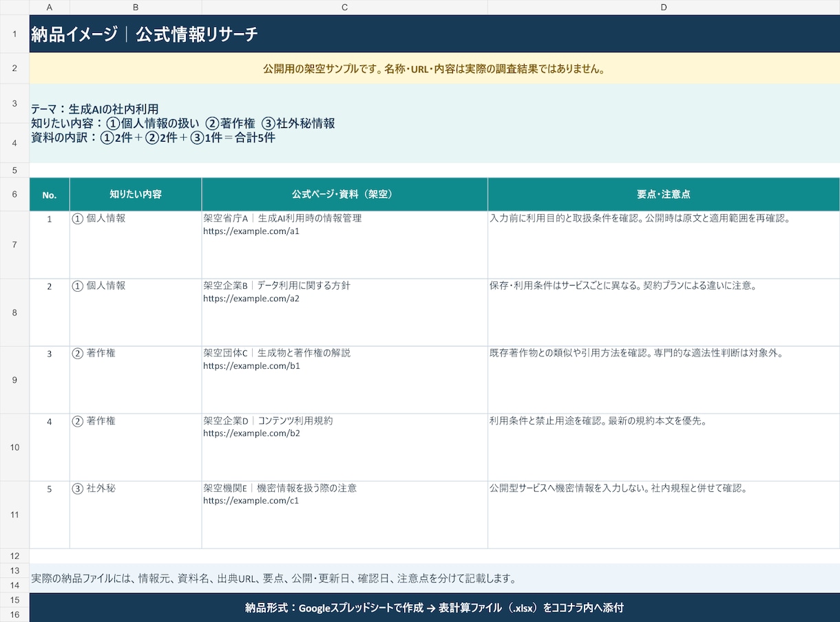Open link https://example.com/a2
The image size is (840, 622).
[251, 299]
